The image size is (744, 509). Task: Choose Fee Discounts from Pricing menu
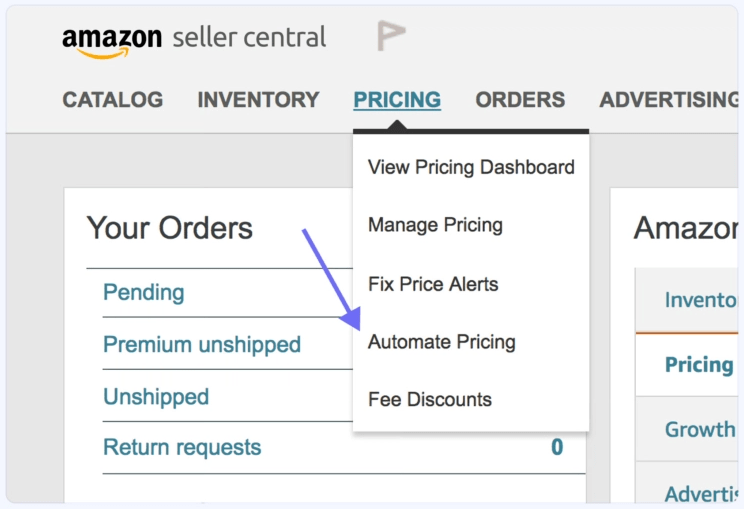430,400
